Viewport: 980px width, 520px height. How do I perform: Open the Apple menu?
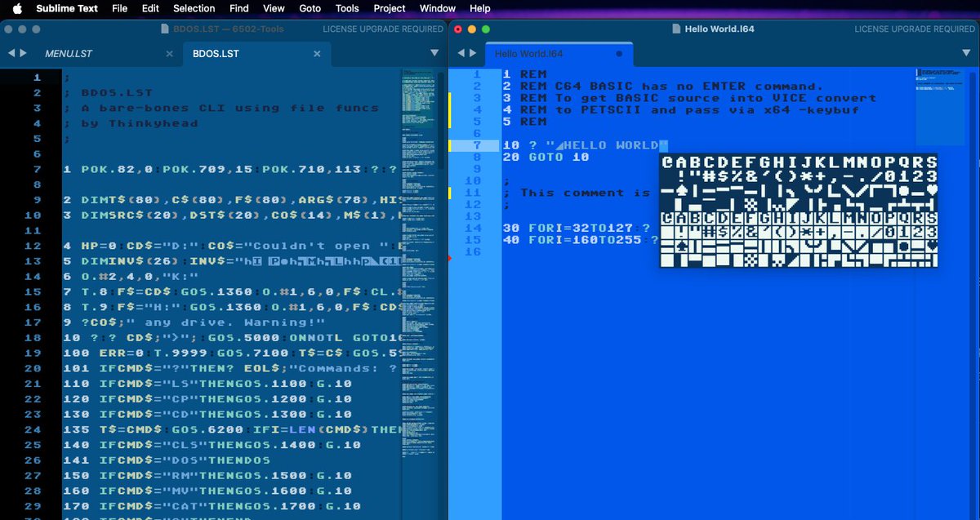17,8
